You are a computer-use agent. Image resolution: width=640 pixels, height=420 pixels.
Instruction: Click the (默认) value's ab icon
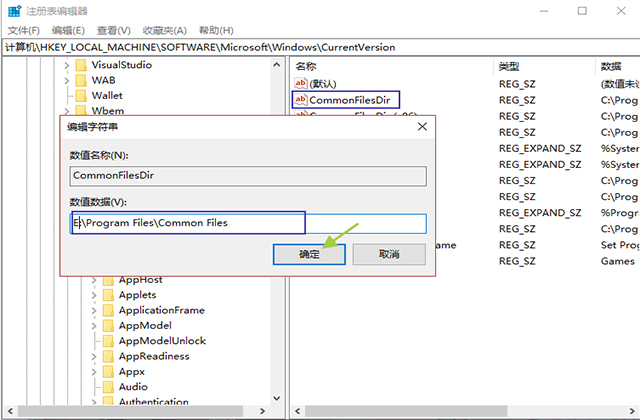pyautogui.click(x=300, y=84)
